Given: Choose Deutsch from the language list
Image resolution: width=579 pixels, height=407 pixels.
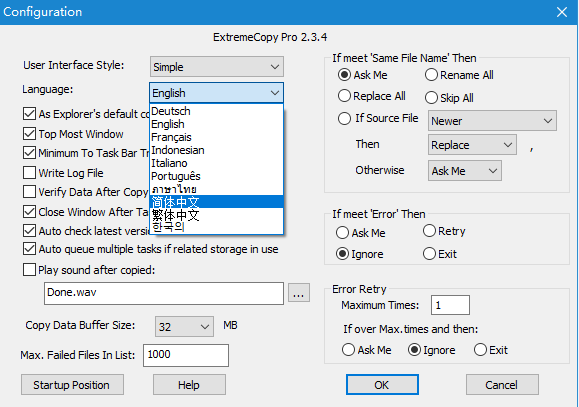Looking at the screenshot, I should tap(217, 111).
